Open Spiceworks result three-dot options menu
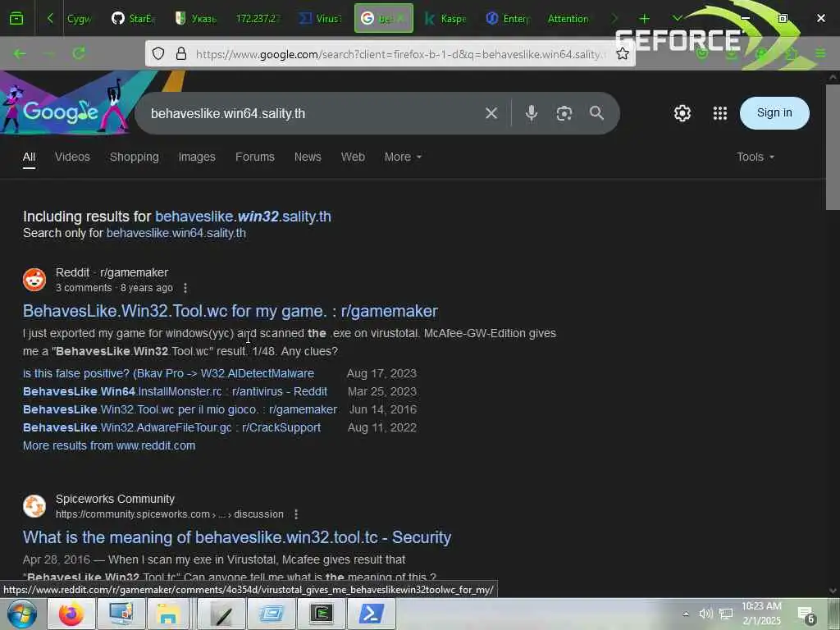 click(x=296, y=514)
